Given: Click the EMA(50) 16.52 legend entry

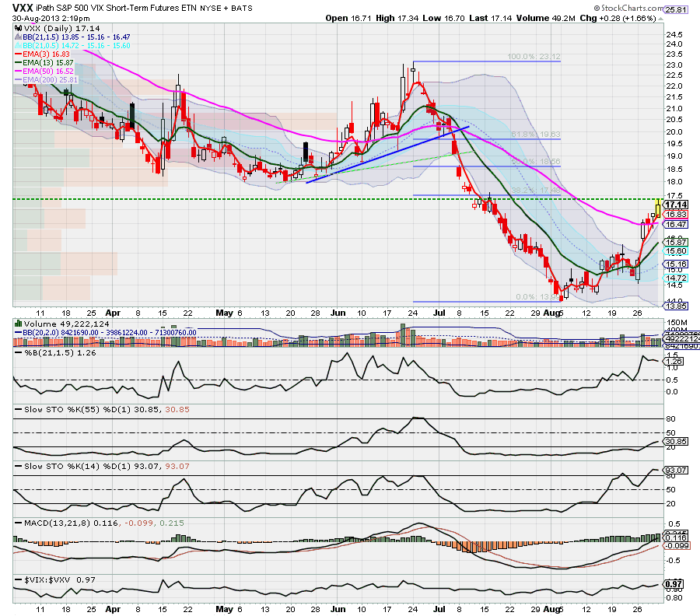Looking at the screenshot, I should [x=48, y=71].
